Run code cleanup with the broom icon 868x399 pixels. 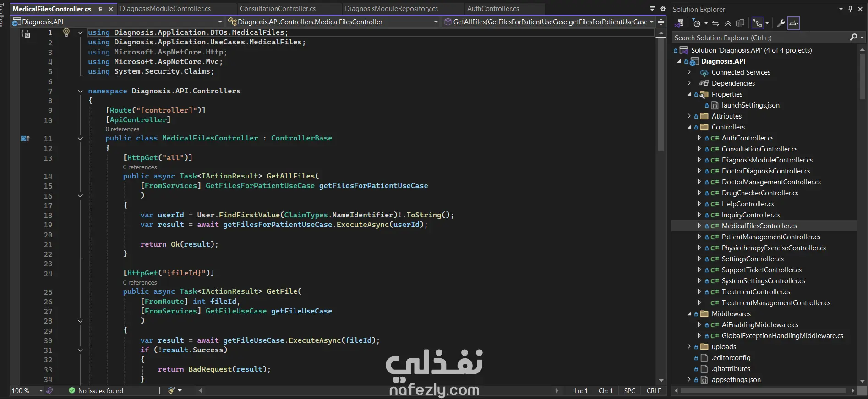(172, 391)
